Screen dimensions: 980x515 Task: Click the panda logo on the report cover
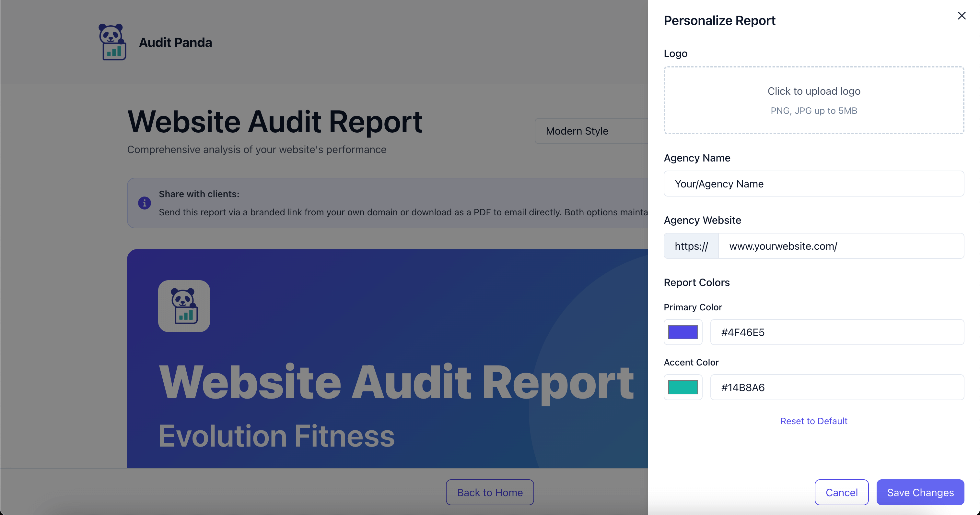[184, 306]
